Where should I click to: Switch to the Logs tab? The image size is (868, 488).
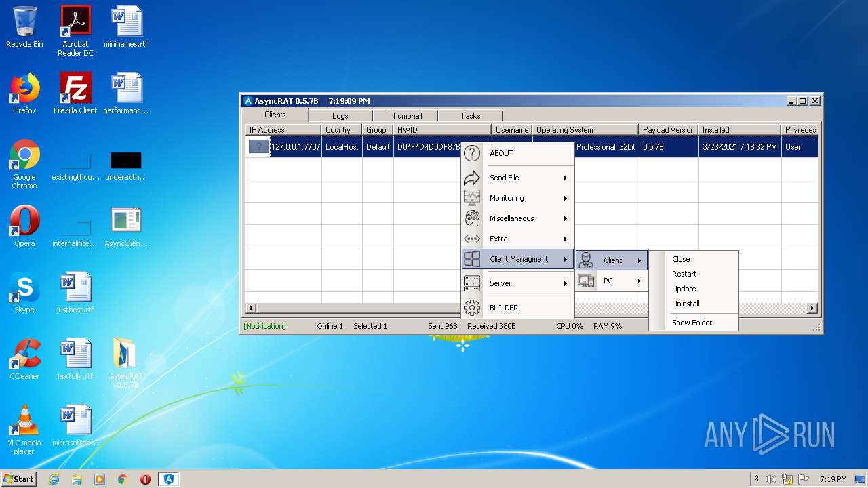pyautogui.click(x=340, y=116)
